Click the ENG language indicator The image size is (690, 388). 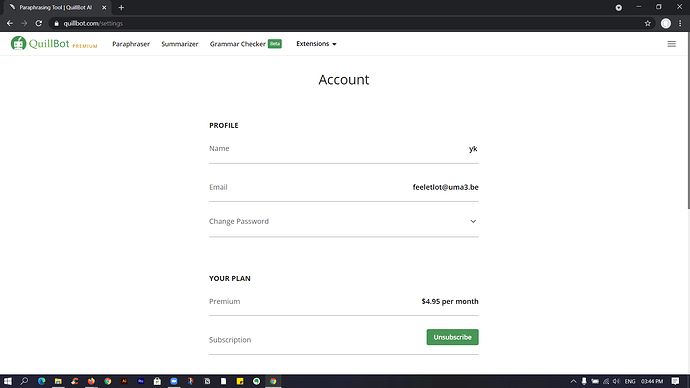[630, 381]
